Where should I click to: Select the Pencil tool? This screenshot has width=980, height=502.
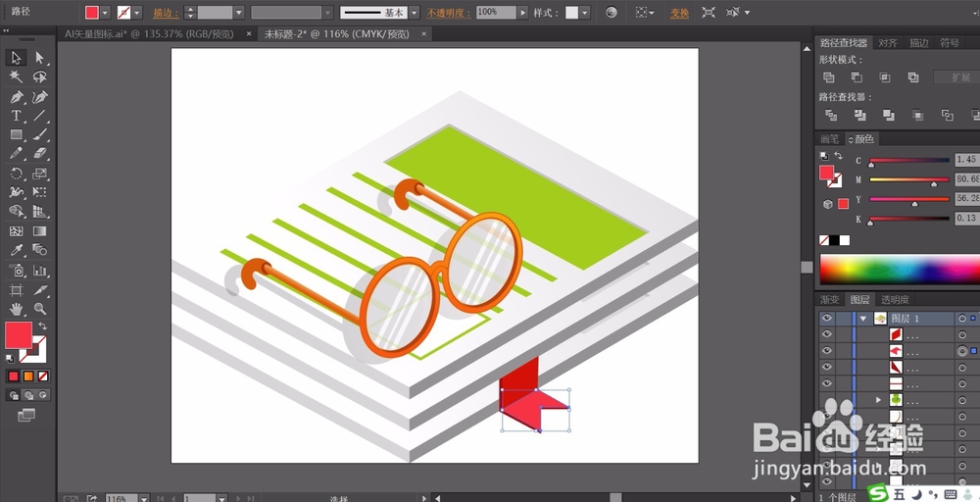click(17, 153)
